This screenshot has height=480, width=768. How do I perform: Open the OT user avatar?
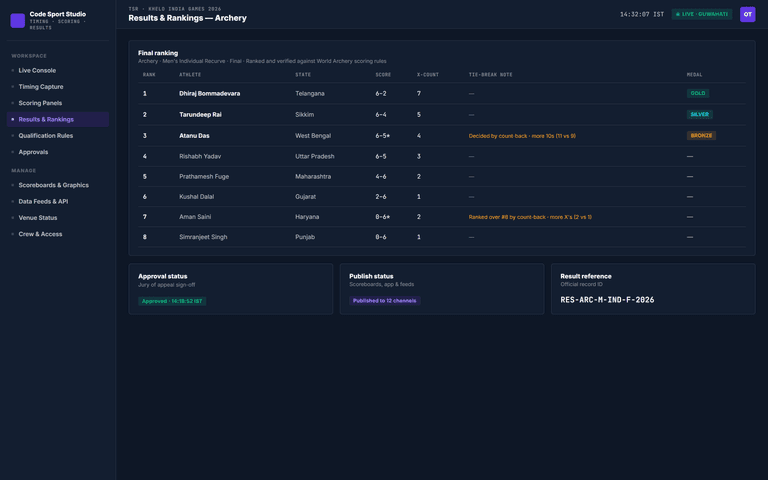click(x=747, y=14)
